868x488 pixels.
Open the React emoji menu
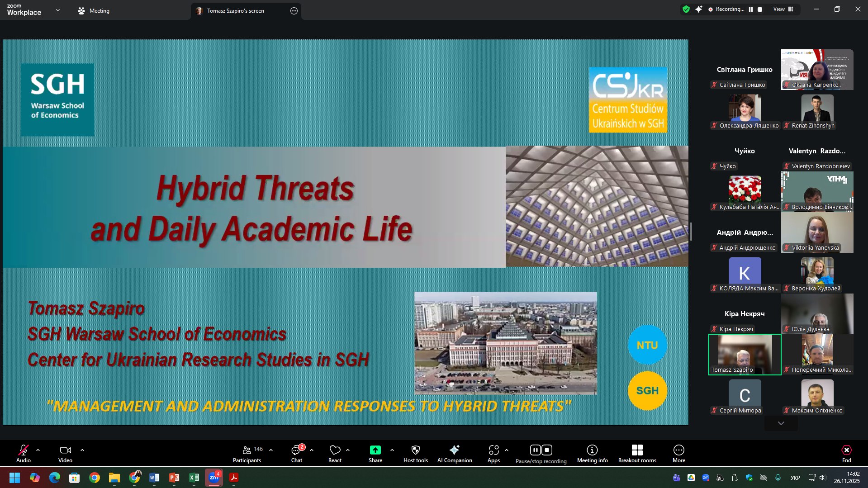[335, 454]
